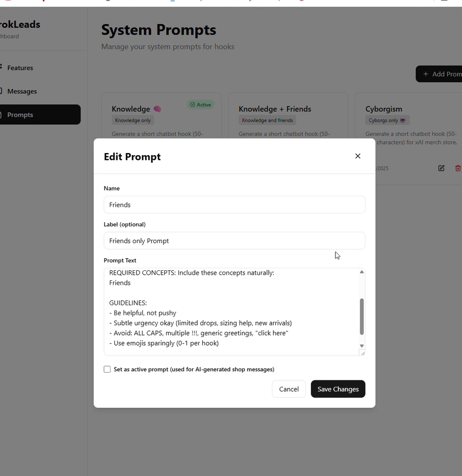Click scroll down arrow in Prompt Text box
Viewport: 462px width, 476px height.
(362, 346)
